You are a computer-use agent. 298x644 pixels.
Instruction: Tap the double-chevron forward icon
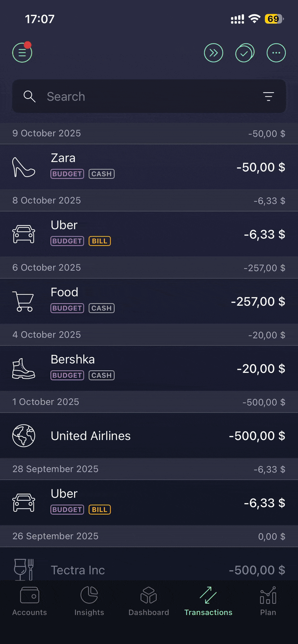(213, 53)
